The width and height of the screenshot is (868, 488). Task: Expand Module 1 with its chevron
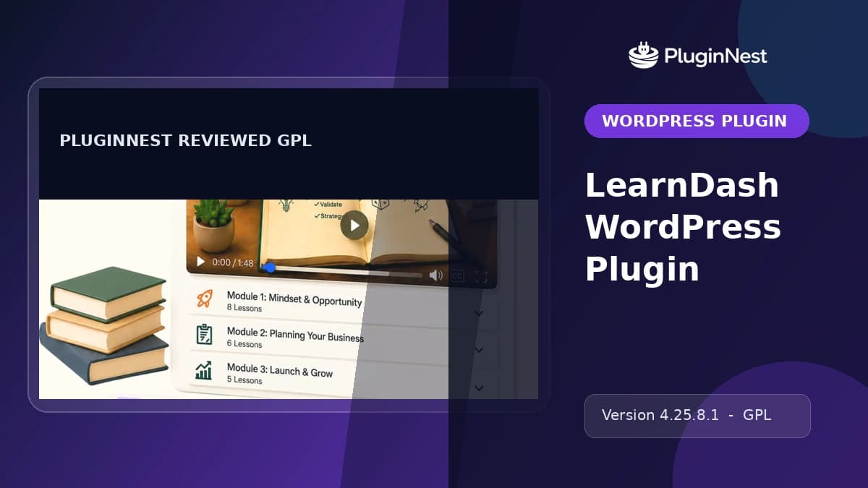point(479,313)
